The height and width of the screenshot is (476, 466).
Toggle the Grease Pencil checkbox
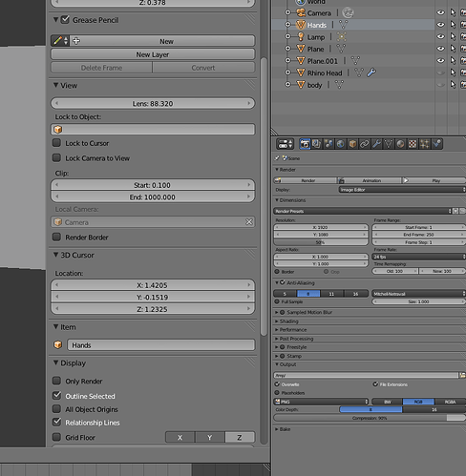[65, 20]
